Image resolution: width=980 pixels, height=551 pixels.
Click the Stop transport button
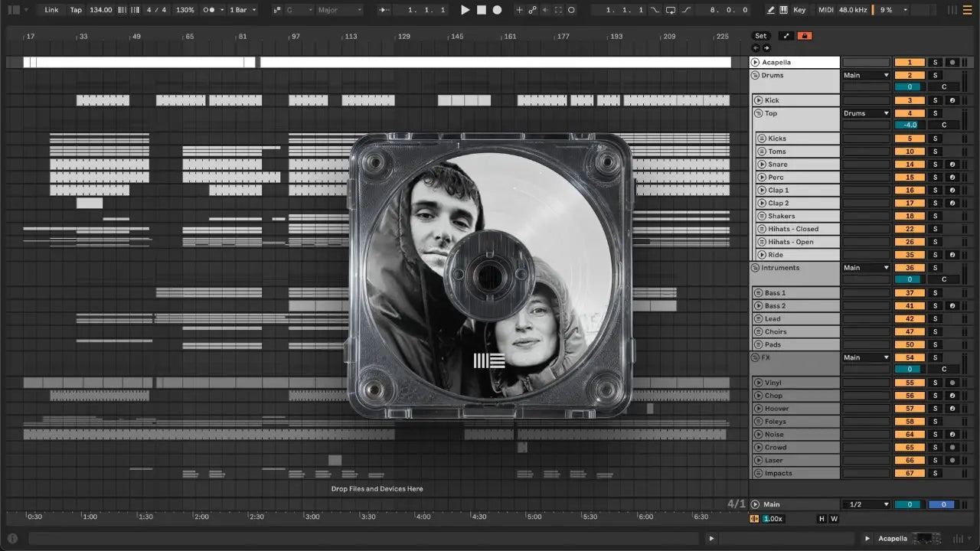tap(482, 10)
